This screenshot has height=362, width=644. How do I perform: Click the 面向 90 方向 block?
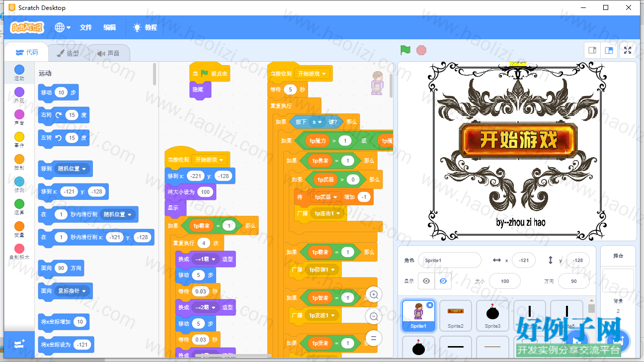point(61,268)
